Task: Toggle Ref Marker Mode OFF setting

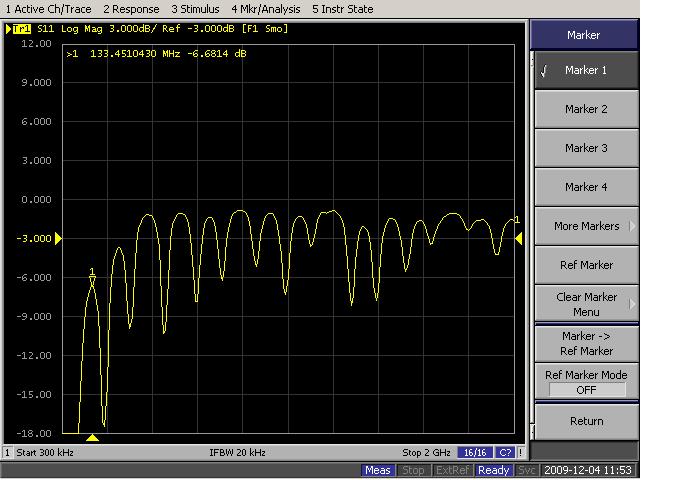Action: point(586,382)
